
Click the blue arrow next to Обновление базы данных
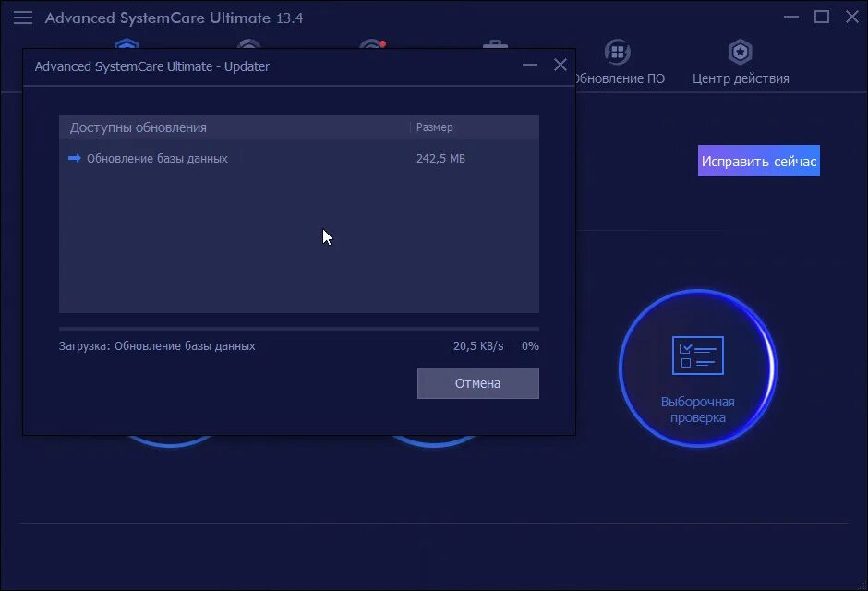(x=74, y=158)
